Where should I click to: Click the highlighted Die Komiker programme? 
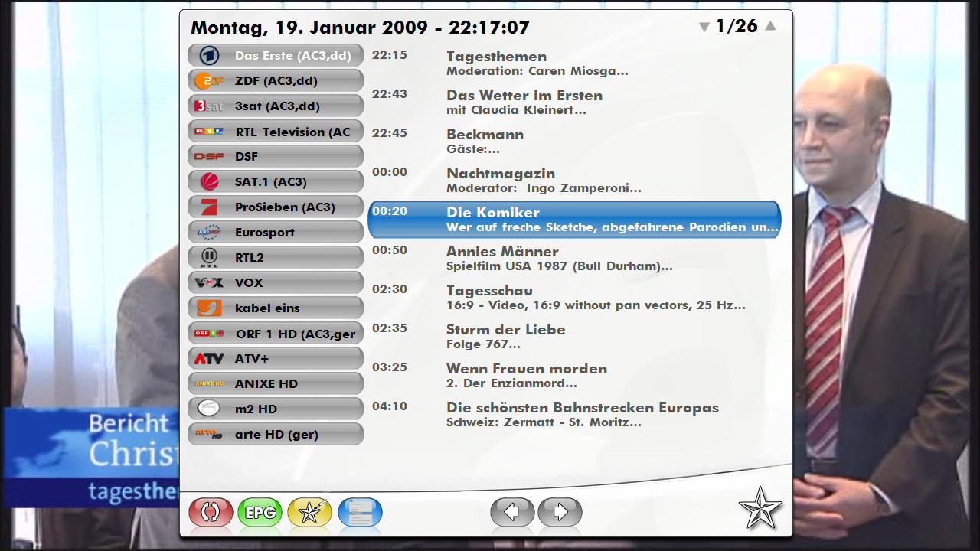click(574, 220)
